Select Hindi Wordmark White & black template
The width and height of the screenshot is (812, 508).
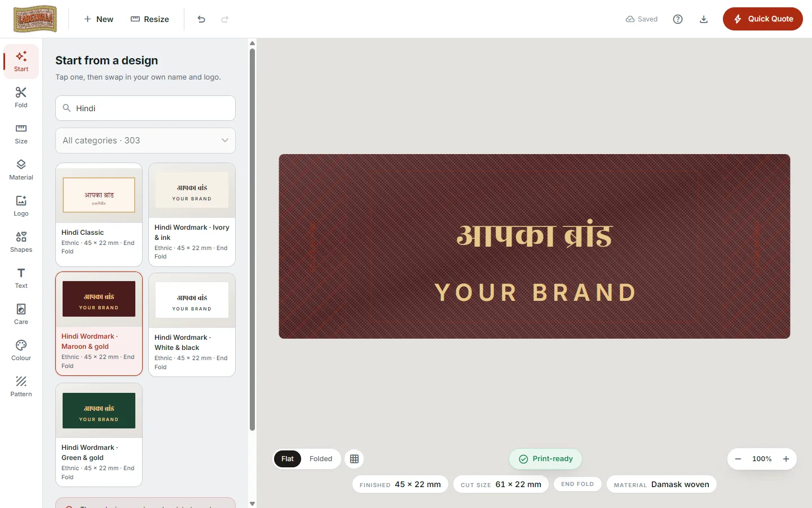coord(192,325)
